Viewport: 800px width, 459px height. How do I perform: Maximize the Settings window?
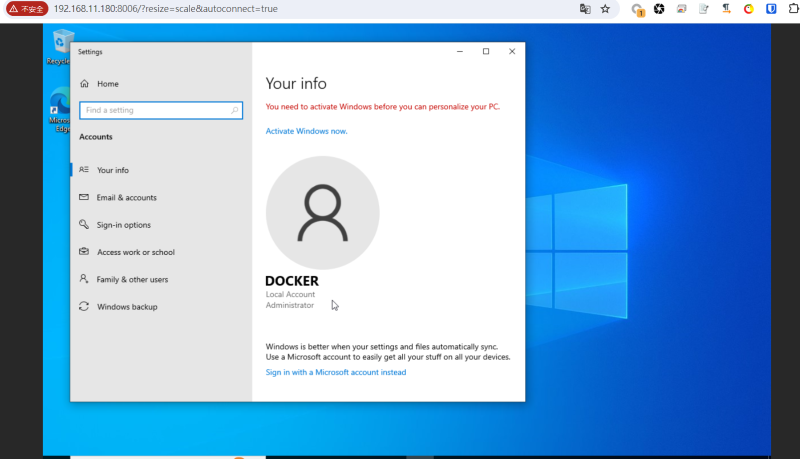click(486, 52)
